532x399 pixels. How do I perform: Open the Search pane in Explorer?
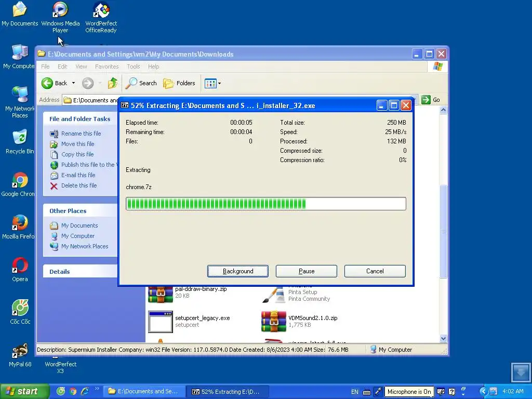[141, 83]
